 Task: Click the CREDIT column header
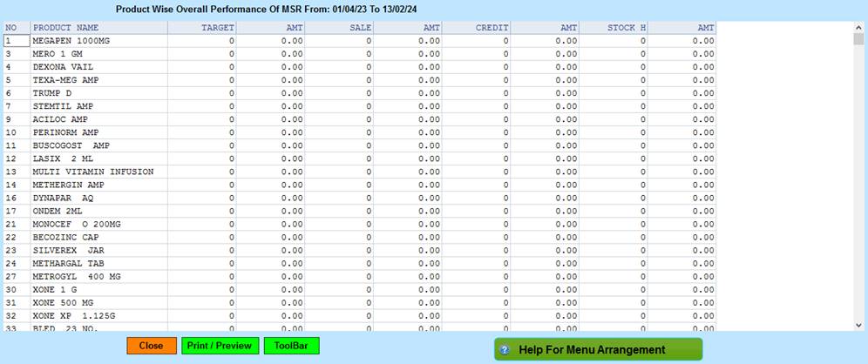coord(492,28)
